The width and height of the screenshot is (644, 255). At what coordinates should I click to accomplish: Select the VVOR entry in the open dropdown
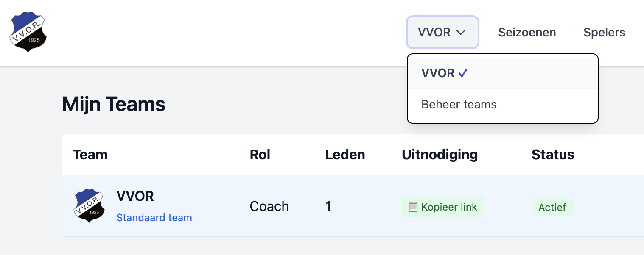click(437, 73)
